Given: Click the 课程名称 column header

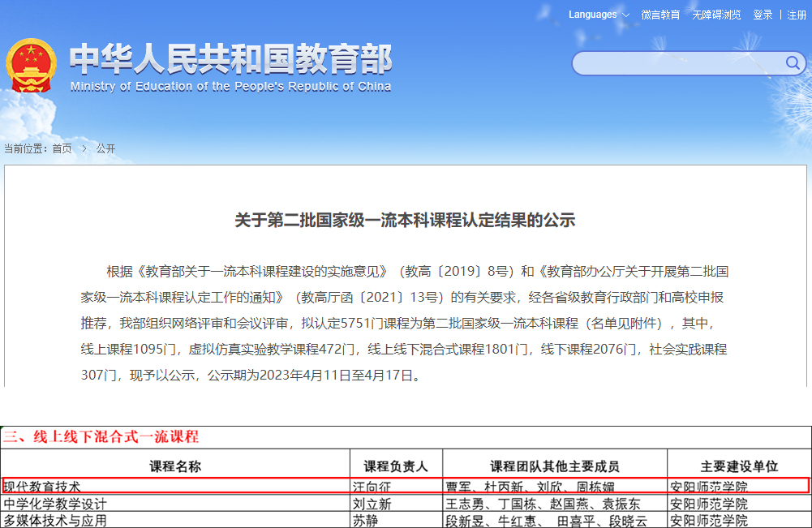Looking at the screenshot, I should click(175, 466).
